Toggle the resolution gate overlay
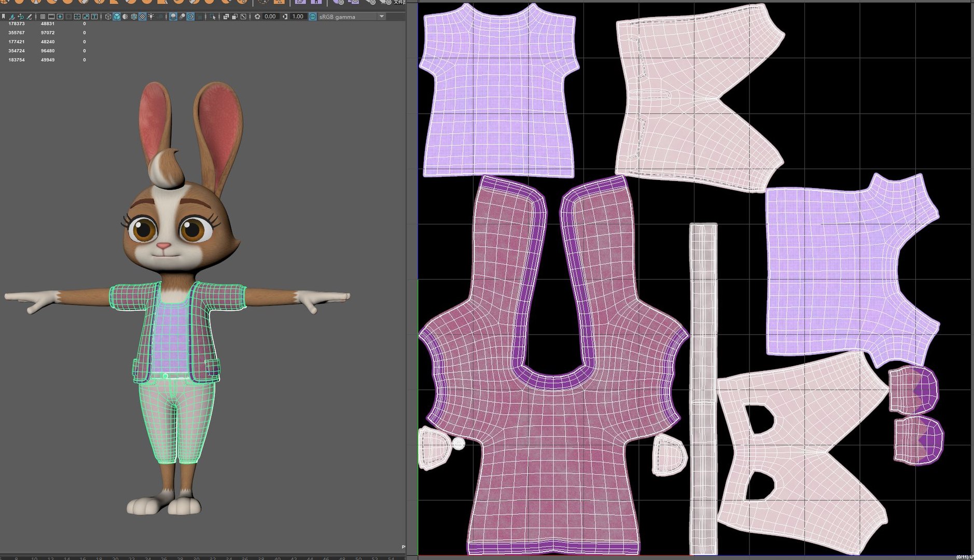This screenshot has width=974, height=560. pyautogui.click(x=60, y=17)
